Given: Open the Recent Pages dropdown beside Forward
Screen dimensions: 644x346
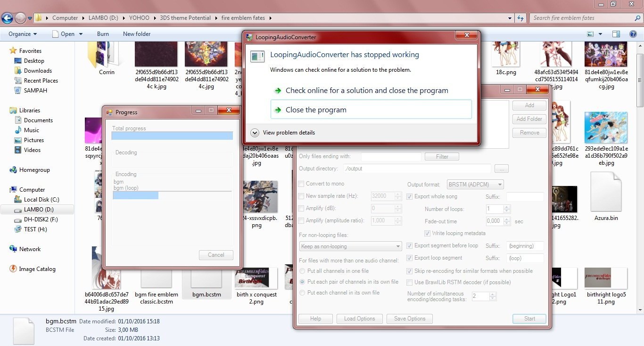Looking at the screenshot, I should click(30, 18).
